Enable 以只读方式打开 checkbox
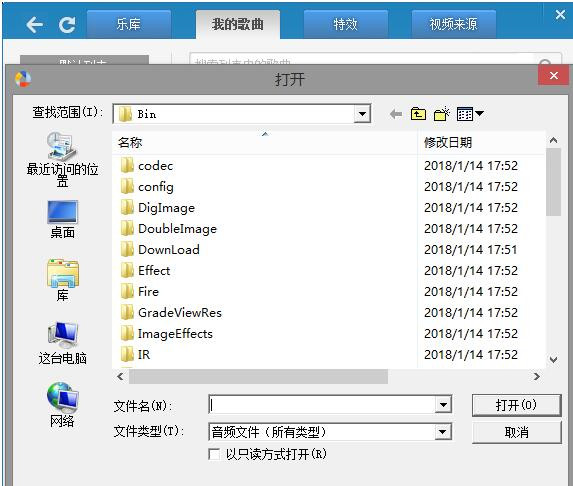The width and height of the screenshot is (573, 486). [214, 454]
